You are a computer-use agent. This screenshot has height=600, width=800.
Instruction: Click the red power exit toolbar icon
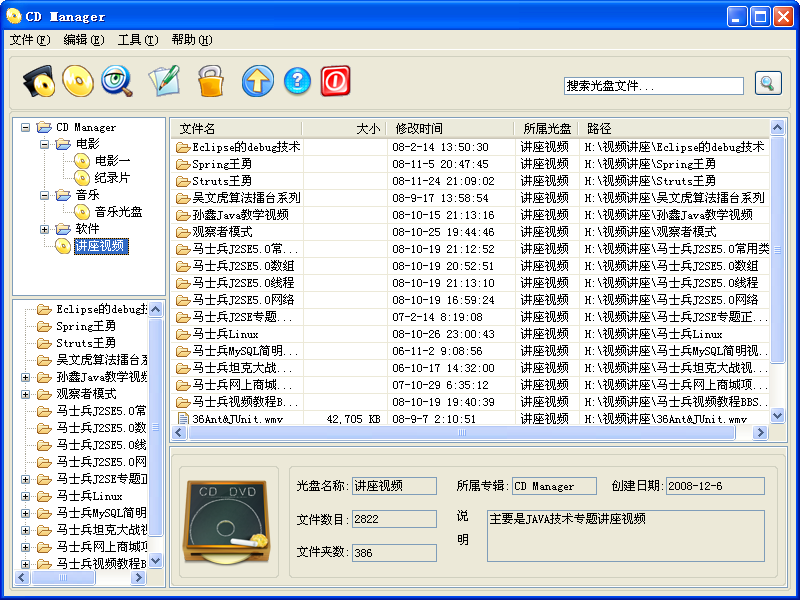pos(336,81)
